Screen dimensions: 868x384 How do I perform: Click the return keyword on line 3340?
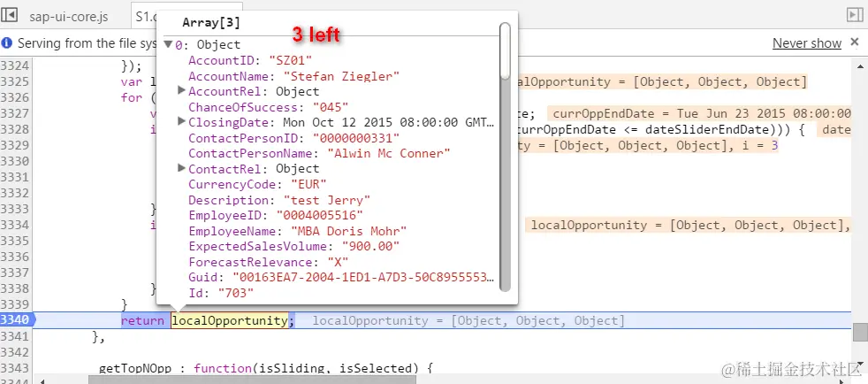coord(142,320)
